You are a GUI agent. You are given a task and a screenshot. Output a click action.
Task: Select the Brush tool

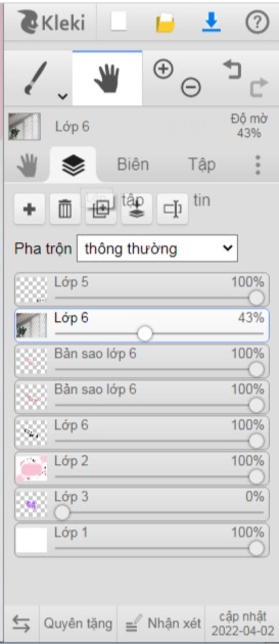[x=36, y=78]
